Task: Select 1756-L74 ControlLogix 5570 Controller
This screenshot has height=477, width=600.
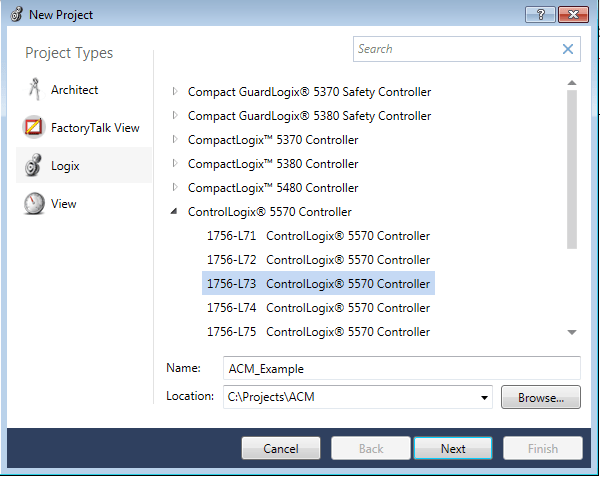Action: (x=318, y=308)
